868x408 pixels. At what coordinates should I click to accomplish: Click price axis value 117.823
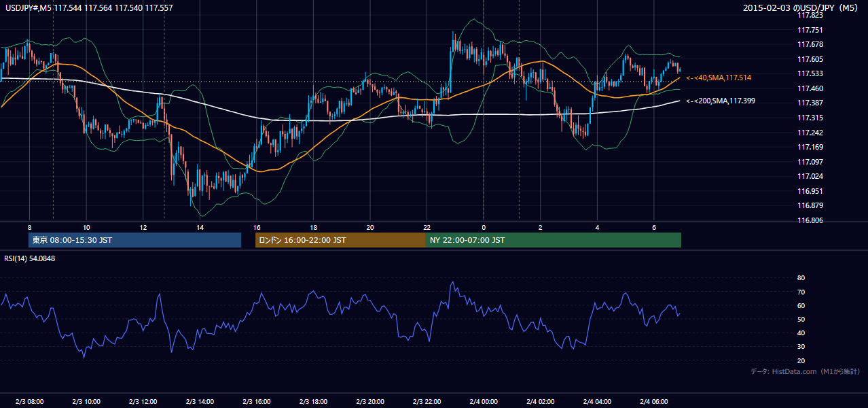click(x=810, y=15)
